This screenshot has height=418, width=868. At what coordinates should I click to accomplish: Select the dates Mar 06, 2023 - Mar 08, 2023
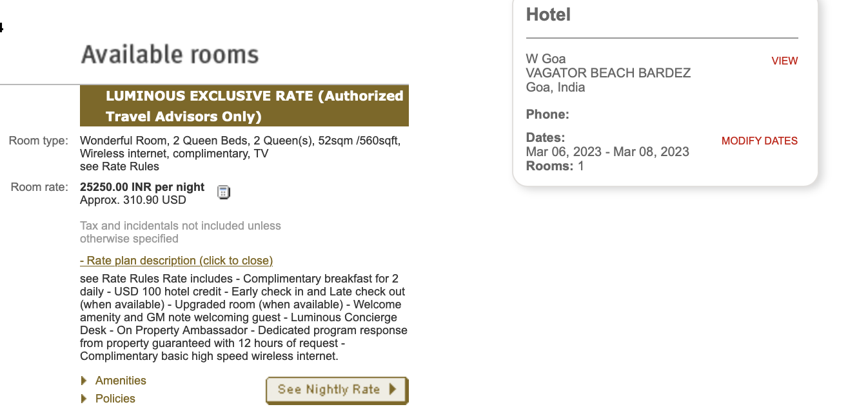607,152
